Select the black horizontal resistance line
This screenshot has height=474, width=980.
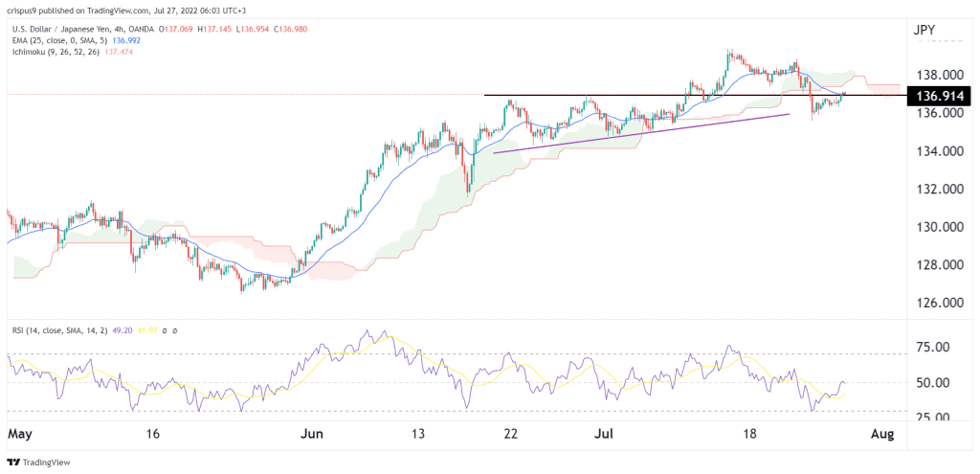695,95
